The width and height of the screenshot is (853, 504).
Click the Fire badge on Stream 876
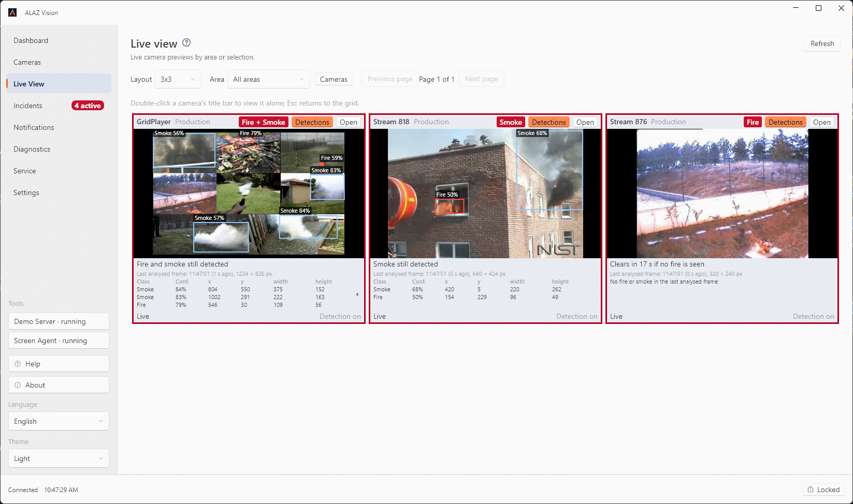(x=753, y=122)
